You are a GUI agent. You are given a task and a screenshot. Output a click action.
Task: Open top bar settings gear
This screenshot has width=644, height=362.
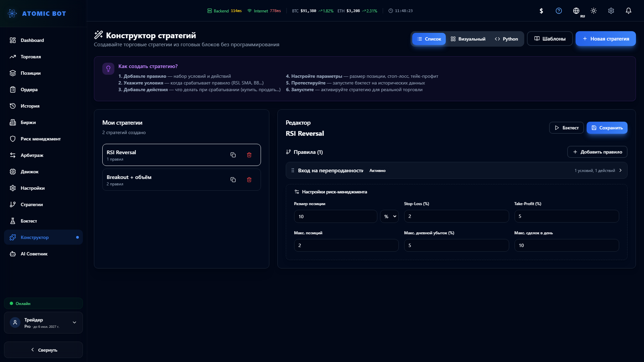pyautogui.click(x=611, y=11)
